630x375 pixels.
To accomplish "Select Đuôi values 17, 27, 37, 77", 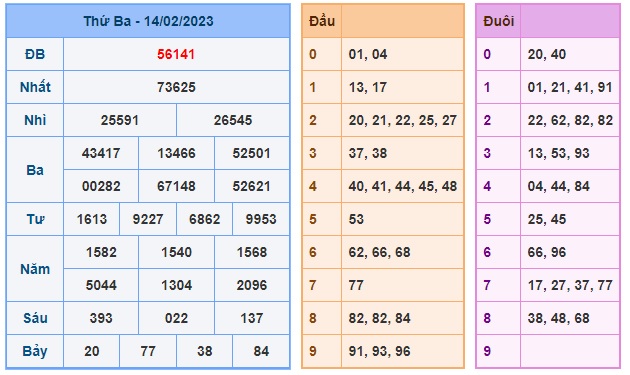I will [570, 285].
